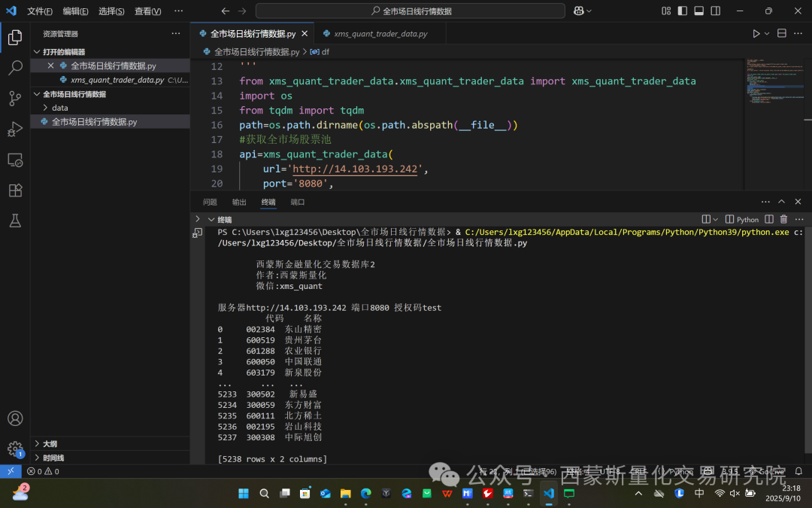
Task: Click the command center search box
Action: click(x=411, y=11)
